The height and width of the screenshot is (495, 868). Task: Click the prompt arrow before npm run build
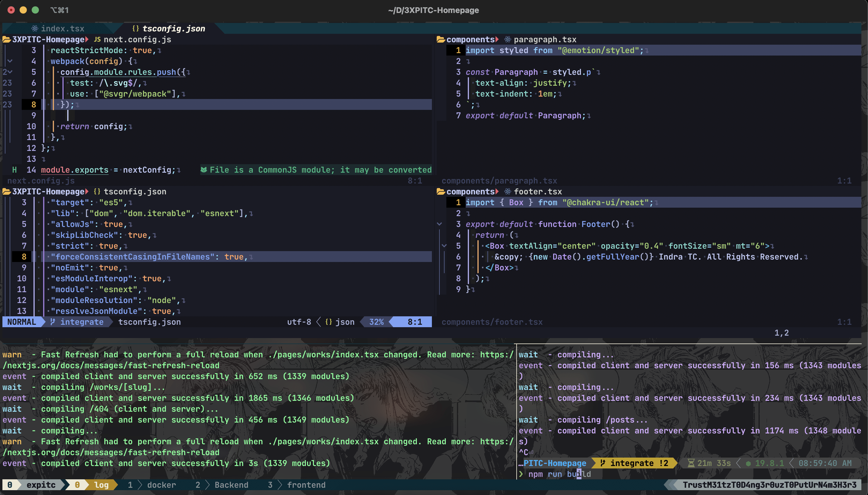[x=521, y=474]
